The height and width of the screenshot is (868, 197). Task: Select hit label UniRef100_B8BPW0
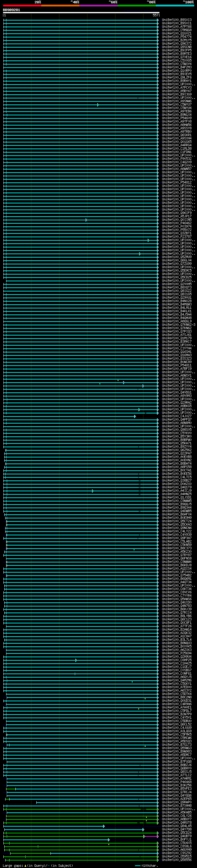176,440
